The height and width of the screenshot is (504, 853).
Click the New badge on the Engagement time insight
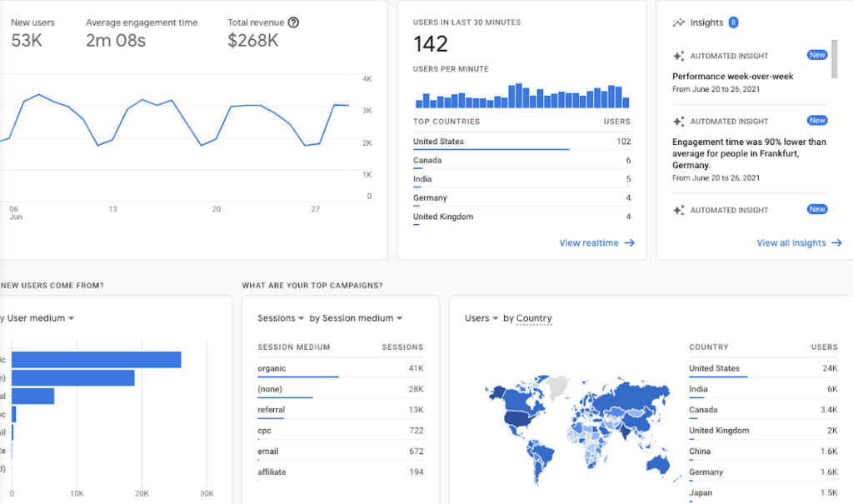tap(816, 119)
